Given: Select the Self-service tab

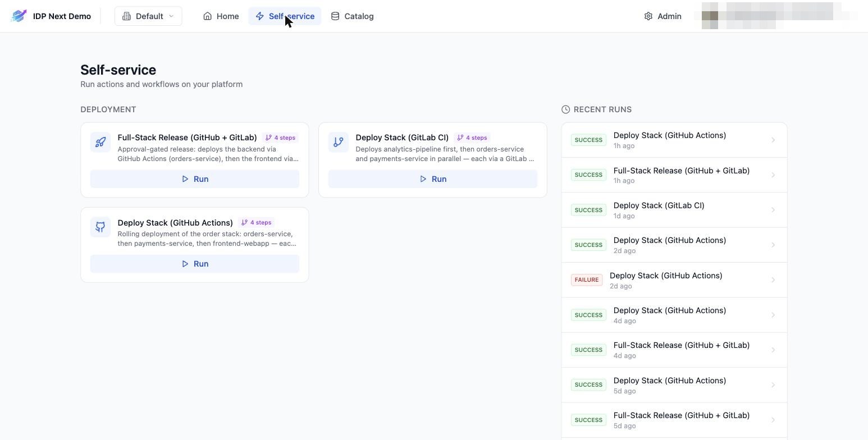Looking at the screenshot, I should 285,16.
